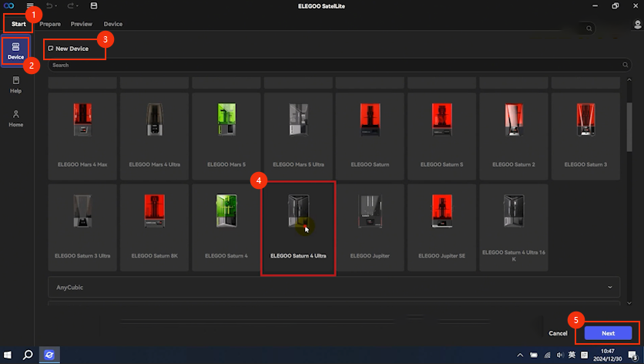The height and width of the screenshot is (364, 644).
Task: Switch the input language indicator
Action: (x=572, y=355)
